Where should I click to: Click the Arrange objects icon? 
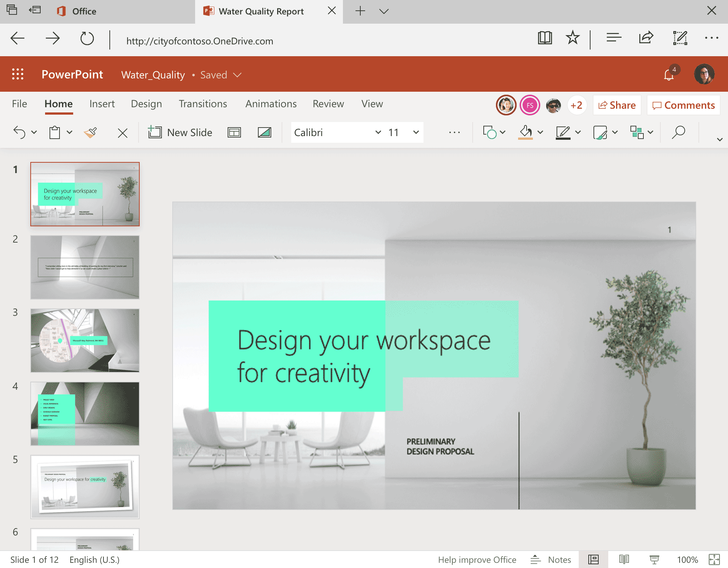637,132
